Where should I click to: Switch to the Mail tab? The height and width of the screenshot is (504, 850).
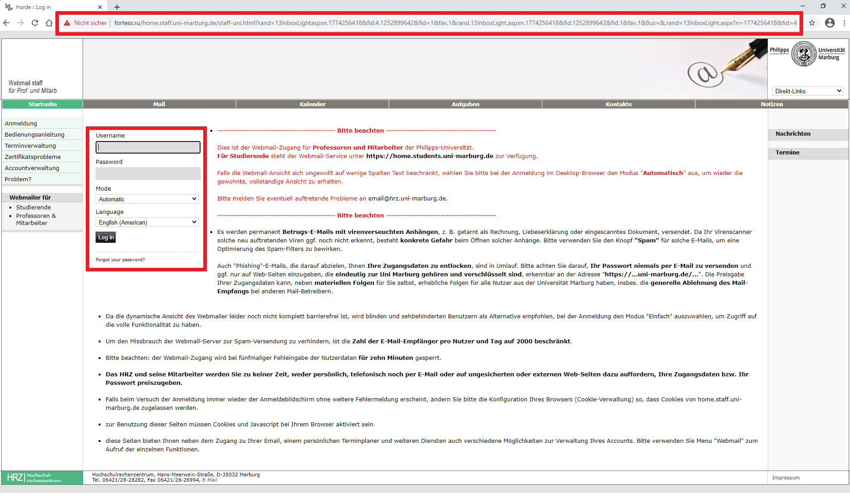159,104
